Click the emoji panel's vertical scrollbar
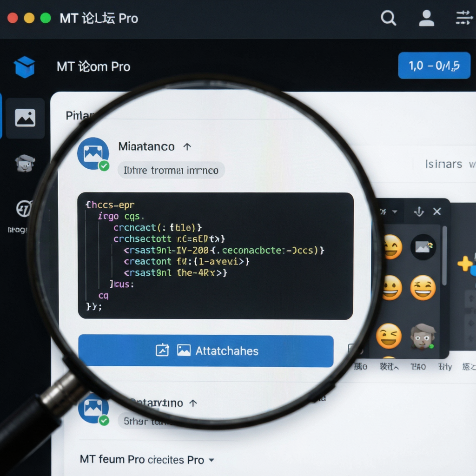The width and height of the screenshot is (476, 476). [x=444, y=256]
